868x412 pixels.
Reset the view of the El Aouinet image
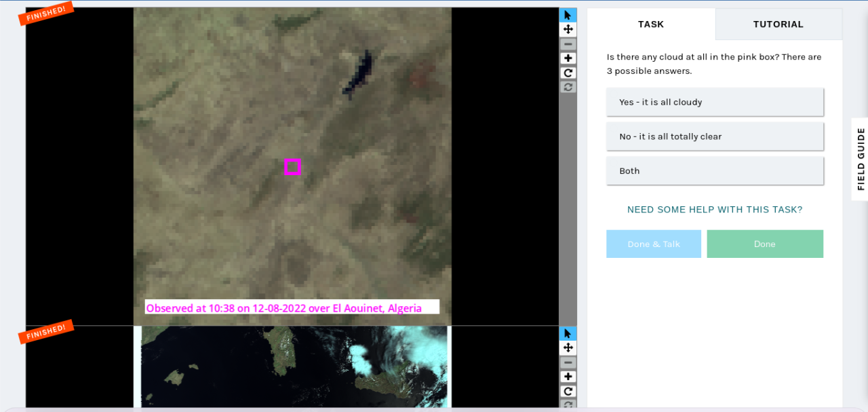[x=568, y=87]
